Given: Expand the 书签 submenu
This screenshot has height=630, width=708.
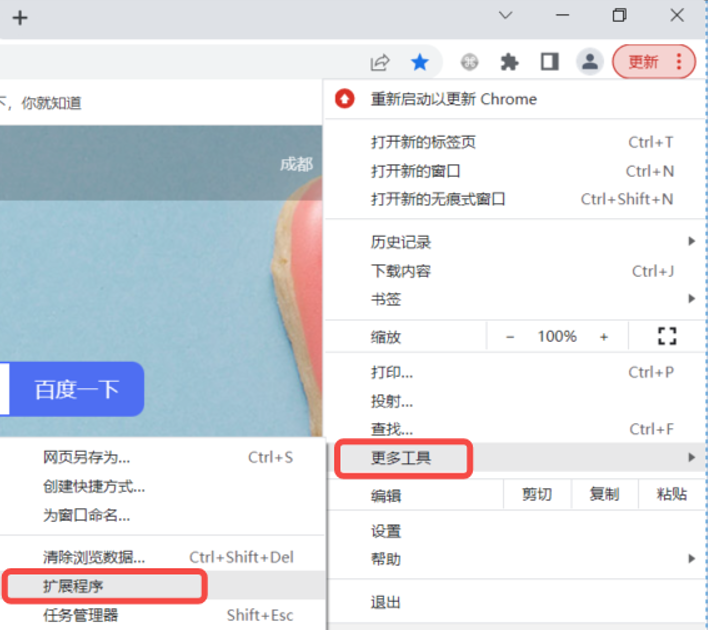Looking at the screenshot, I should tap(515, 299).
